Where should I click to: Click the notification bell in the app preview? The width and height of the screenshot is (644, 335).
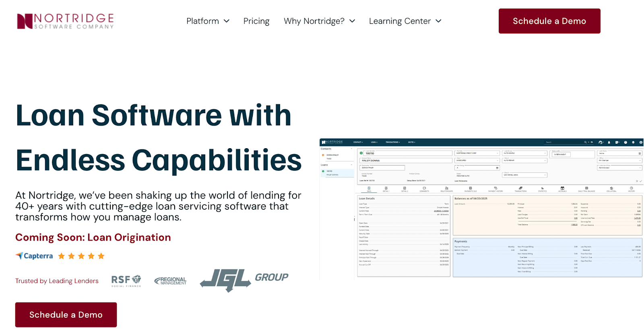click(x=609, y=142)
